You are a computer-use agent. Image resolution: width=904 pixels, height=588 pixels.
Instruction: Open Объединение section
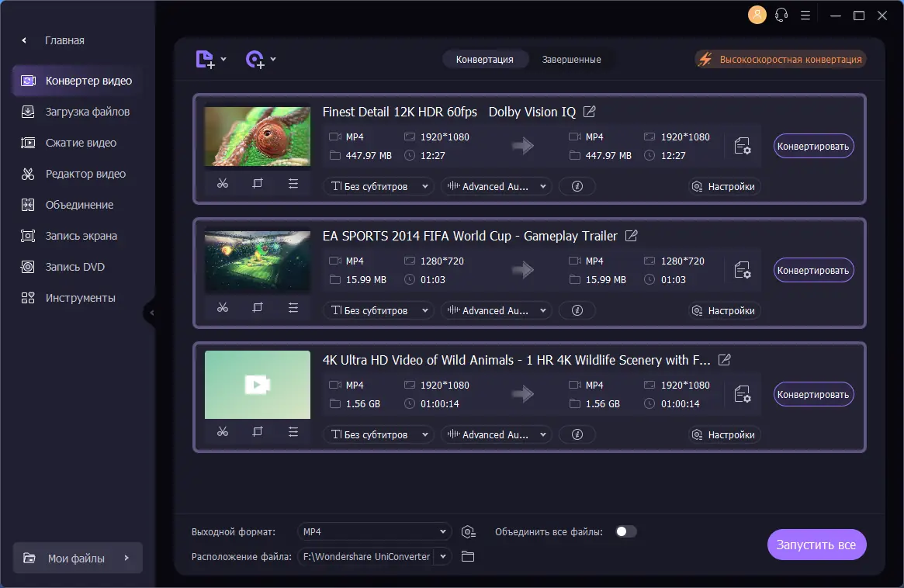[x=78, y=206]
